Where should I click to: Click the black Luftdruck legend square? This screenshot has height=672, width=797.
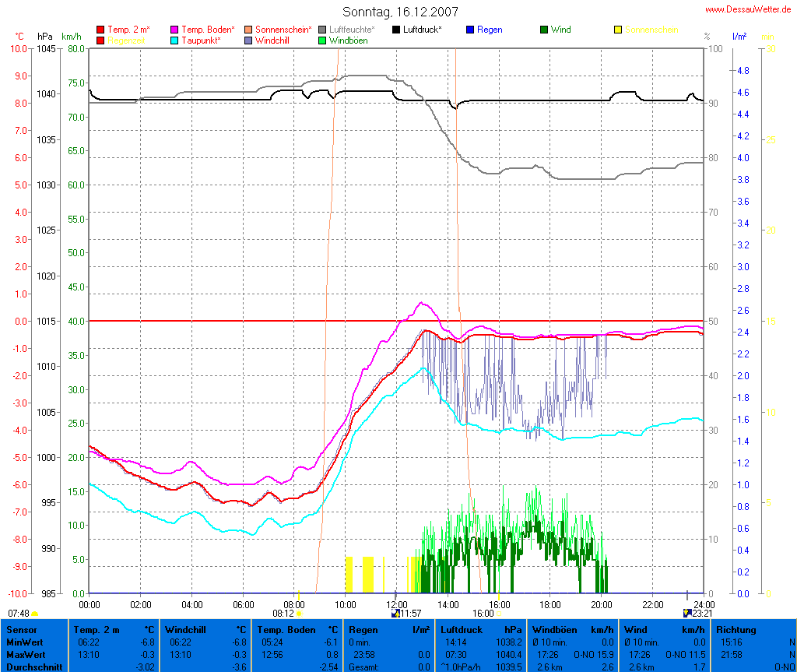point(396,30)
